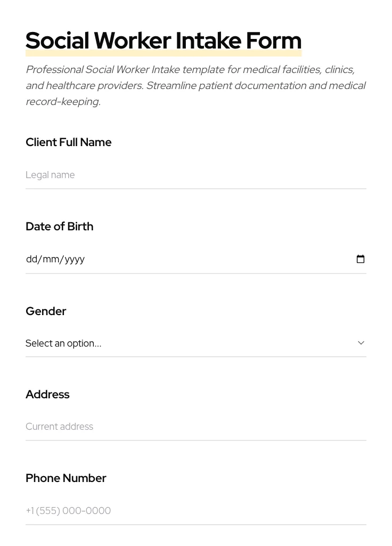Click into the Current address field
This screenshot has width=392, height=546.
pyautogui.click(x=195, y=427)
